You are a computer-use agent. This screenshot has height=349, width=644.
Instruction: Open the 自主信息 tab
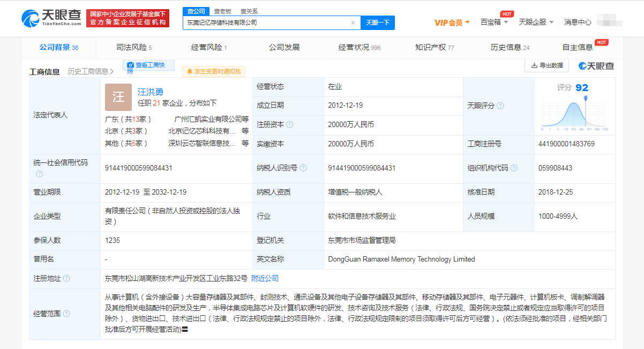[578, 47]
